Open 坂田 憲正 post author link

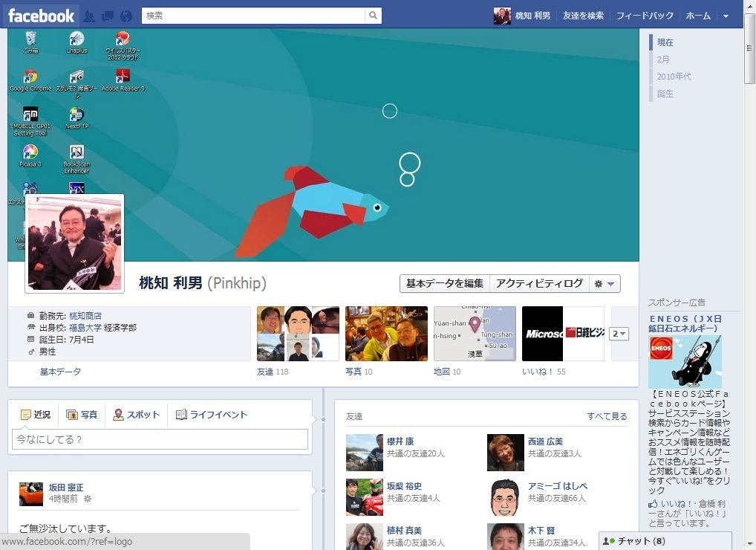point(66,488)
